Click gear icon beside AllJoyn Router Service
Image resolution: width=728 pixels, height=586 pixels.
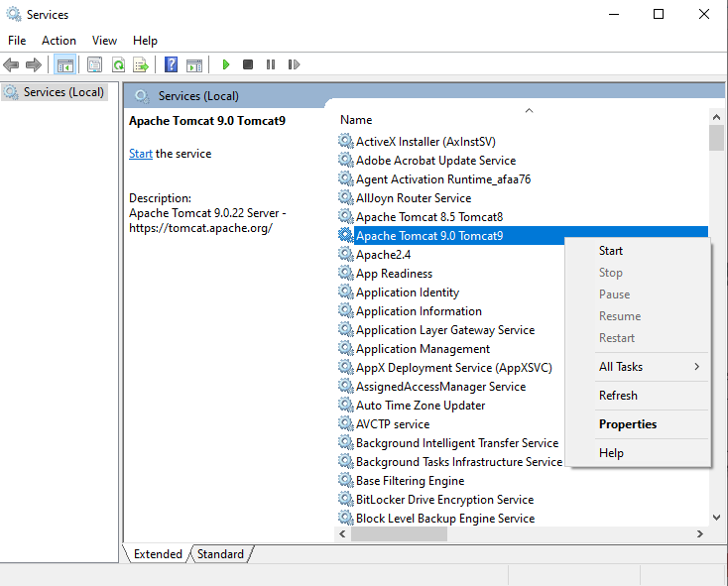[345, 197]
